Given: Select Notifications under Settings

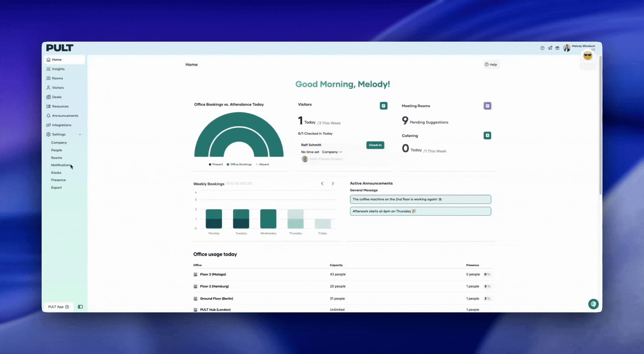Looking at the screenshot, I should [61, 165].
